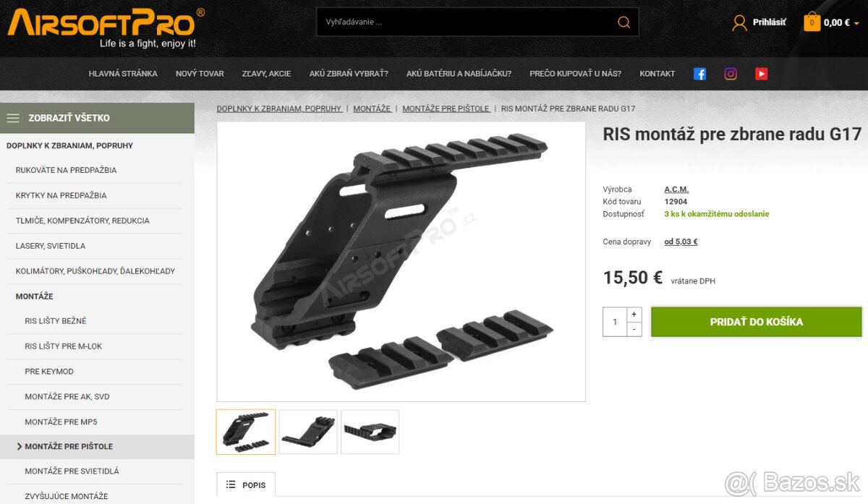This screenshot has width=868, height=504.
Task: Select the third product thumbnail
Action: [x=370, y=432]
